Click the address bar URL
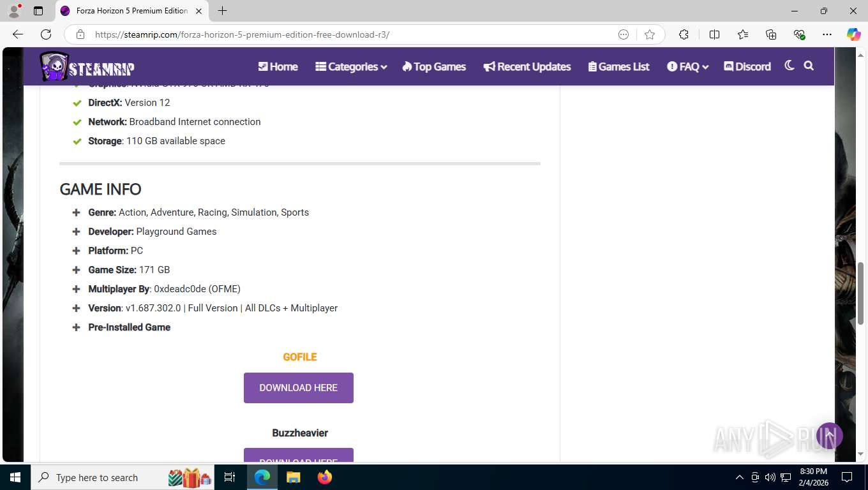This screenshot has height=490, width=868. [242, 34]
